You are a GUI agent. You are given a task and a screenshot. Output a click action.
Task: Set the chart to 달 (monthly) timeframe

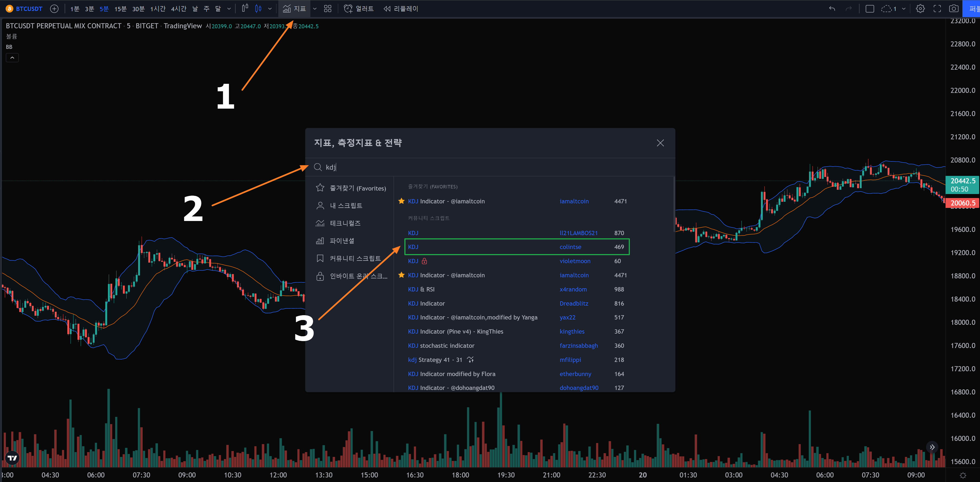tap(218, 9)
